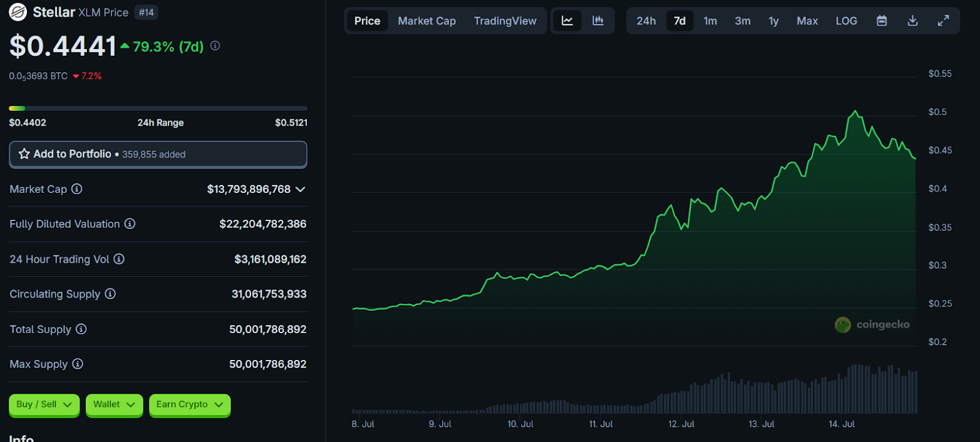
Task: Select the 3m time range
Action: [x=743, y=21]
